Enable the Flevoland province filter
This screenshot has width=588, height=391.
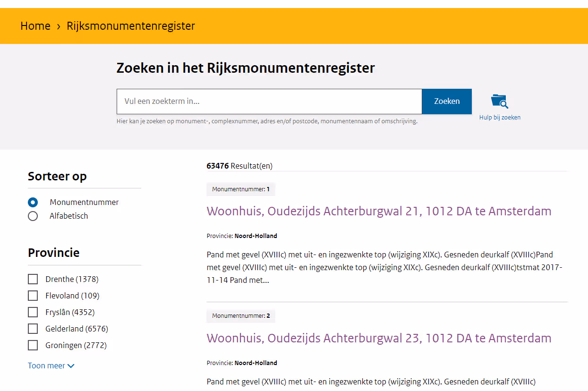(x=33, y=296)
